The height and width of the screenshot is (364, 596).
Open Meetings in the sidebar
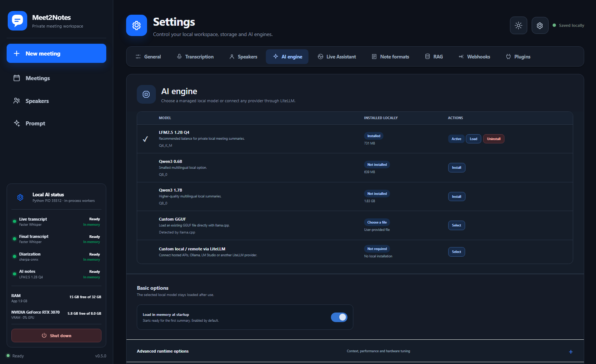click(56, 78)
